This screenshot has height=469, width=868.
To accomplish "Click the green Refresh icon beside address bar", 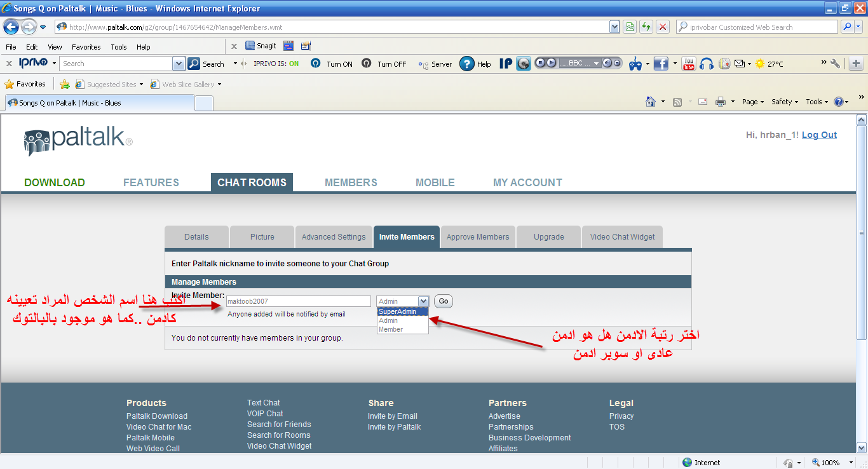I will [x=646, y=27].
